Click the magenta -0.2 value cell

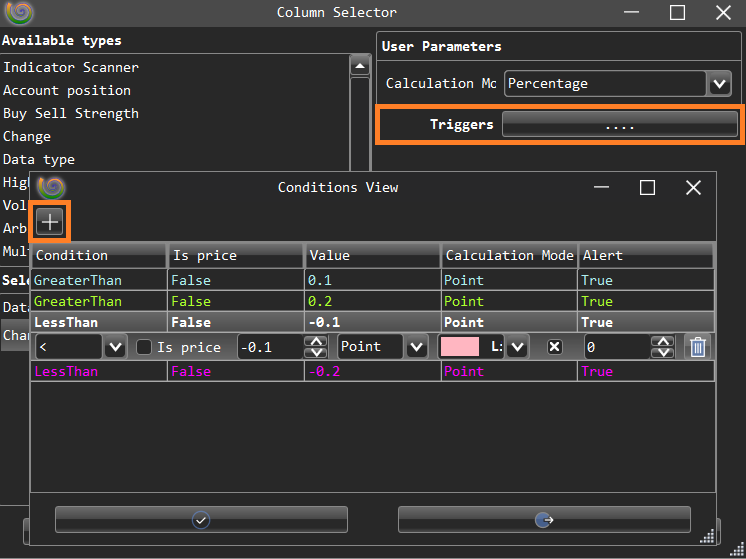[373, 371]
